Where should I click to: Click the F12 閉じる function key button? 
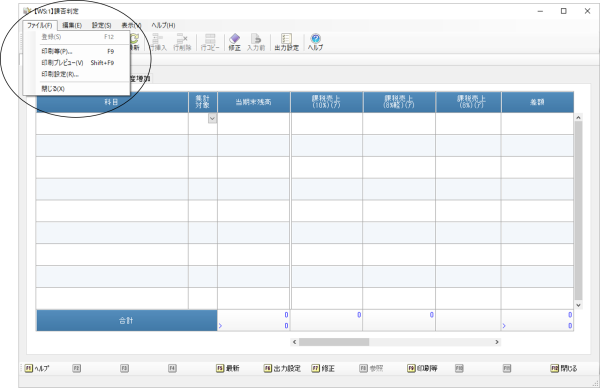564,368
